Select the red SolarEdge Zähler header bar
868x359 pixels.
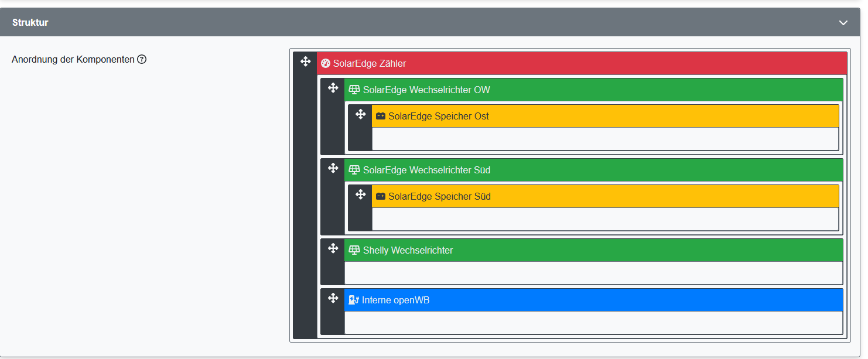(x=586, y=63)
